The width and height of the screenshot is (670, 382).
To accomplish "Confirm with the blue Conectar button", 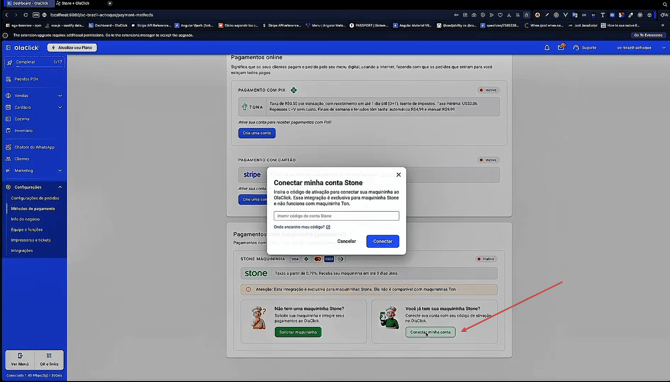I will [382, 241].
